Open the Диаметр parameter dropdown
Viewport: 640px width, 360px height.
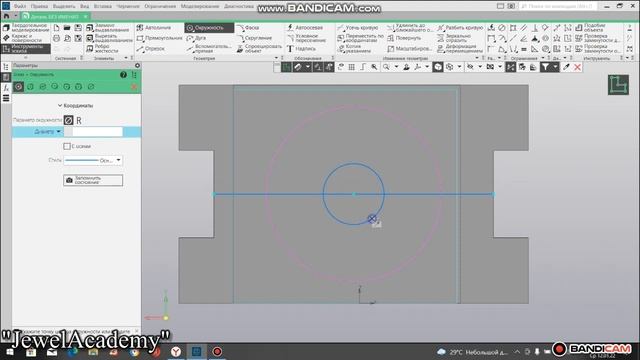coord(58,131)
